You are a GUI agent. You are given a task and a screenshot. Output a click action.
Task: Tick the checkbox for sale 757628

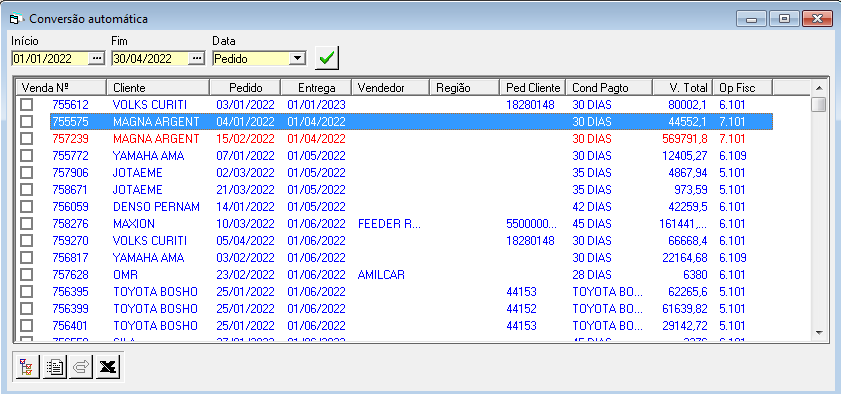click(x=26, y=275)
